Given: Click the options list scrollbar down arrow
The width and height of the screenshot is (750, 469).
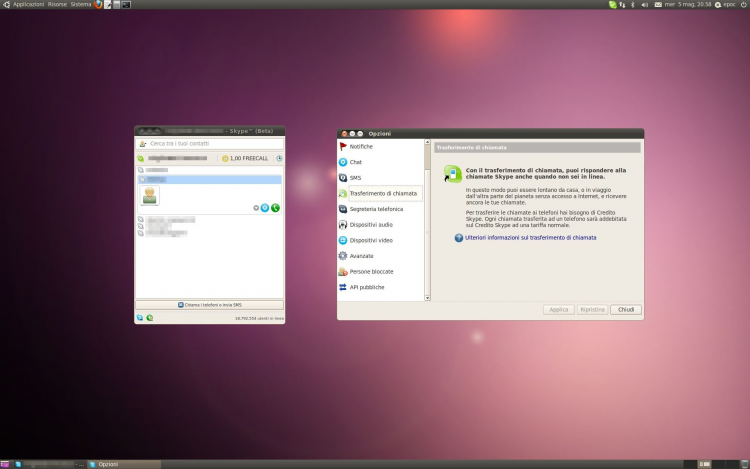Looking at the screenshot, I should [x=427, y=298].
